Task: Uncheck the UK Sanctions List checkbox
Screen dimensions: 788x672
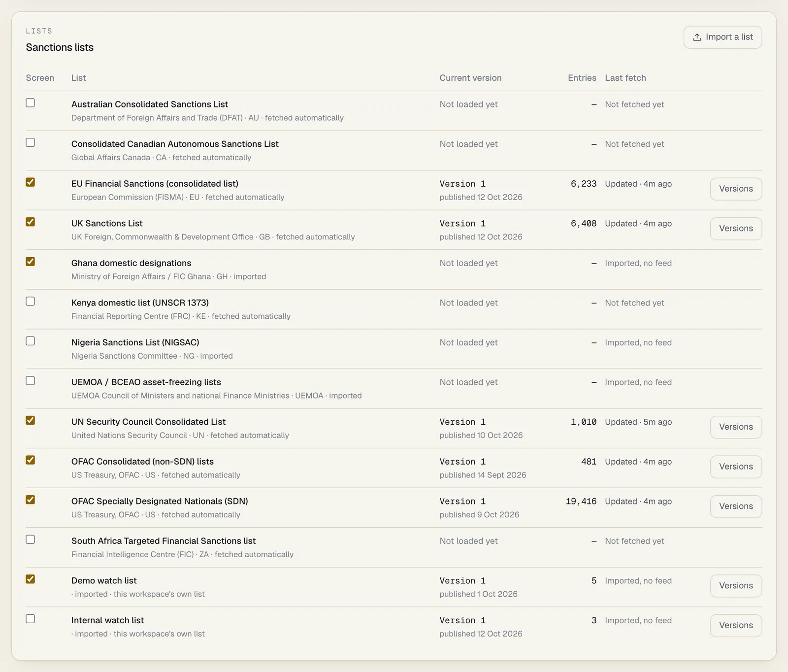Action: (31, 222)
